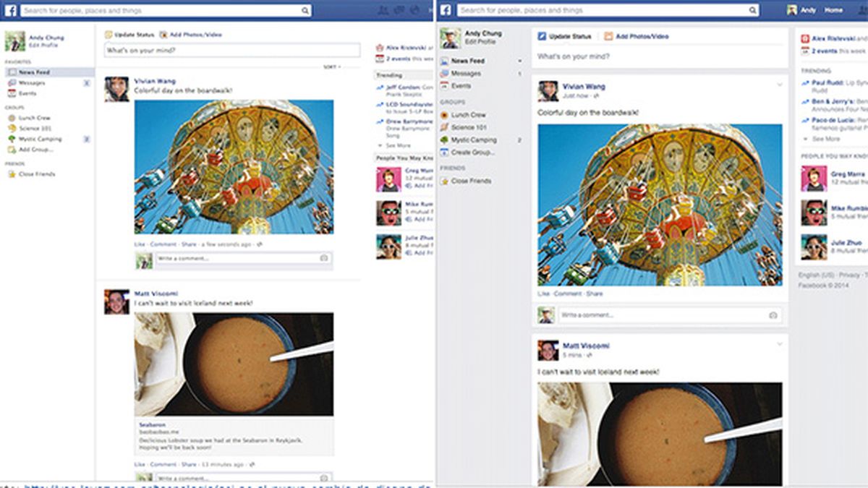Click the camera icon in the comment box

pyautogui.click(x=325, y=257)
